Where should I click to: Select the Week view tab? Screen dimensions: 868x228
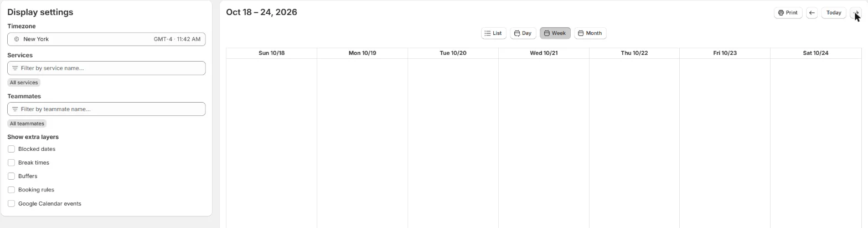[x=555, y=33]
